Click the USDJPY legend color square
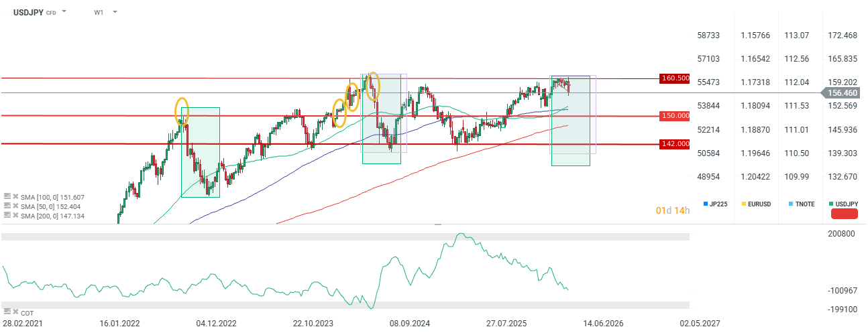Screen dimensions: 868x335 (831, 204)
